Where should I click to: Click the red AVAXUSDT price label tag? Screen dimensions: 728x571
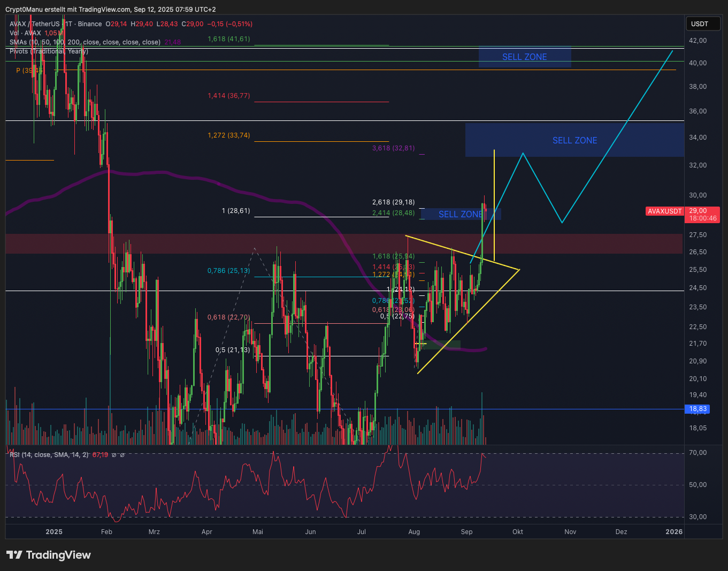click(664, 211)
